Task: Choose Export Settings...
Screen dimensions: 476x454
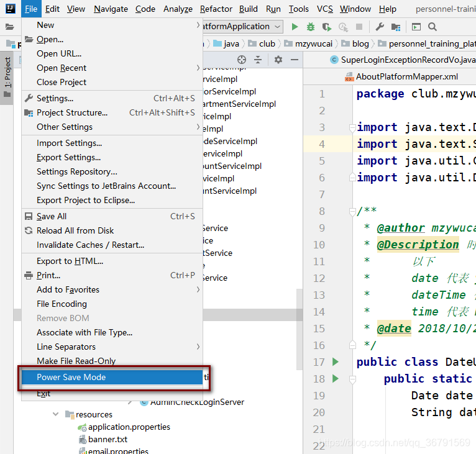Action: [x=112, y=157]
